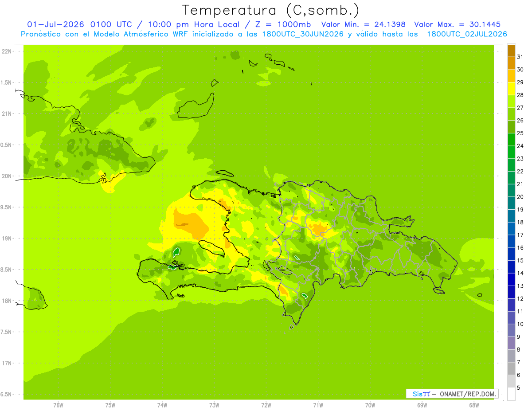This screenshot has height=411, width=532.
Task: Pick the legend swatch between 26 and 27
Action: [511, 114]
